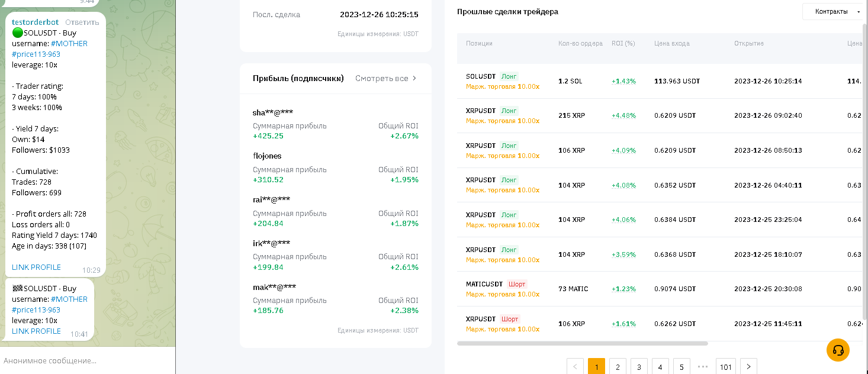Open the orange headset support chat
This screenshot has height=374, width=868.
[x=838, y=350]
